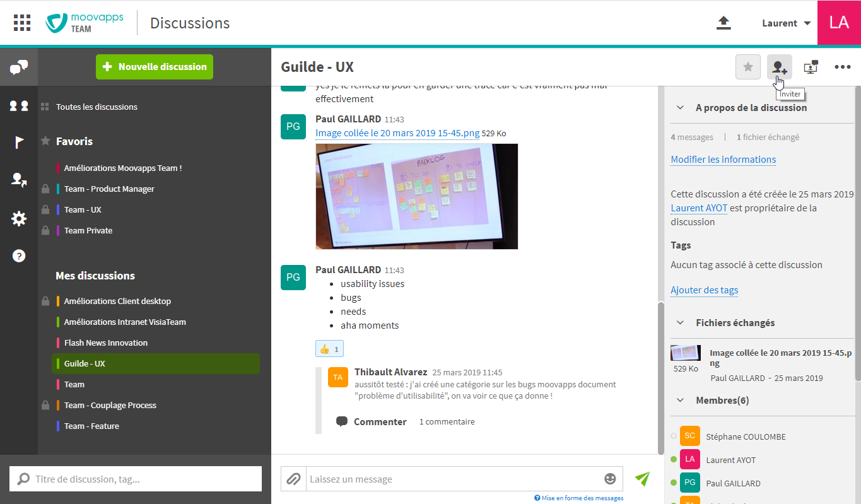Image resolution: width=861 pixels, height=504 pixels.
Task: Click Paul GAILLARD in members list
Action: coord(733,483)
